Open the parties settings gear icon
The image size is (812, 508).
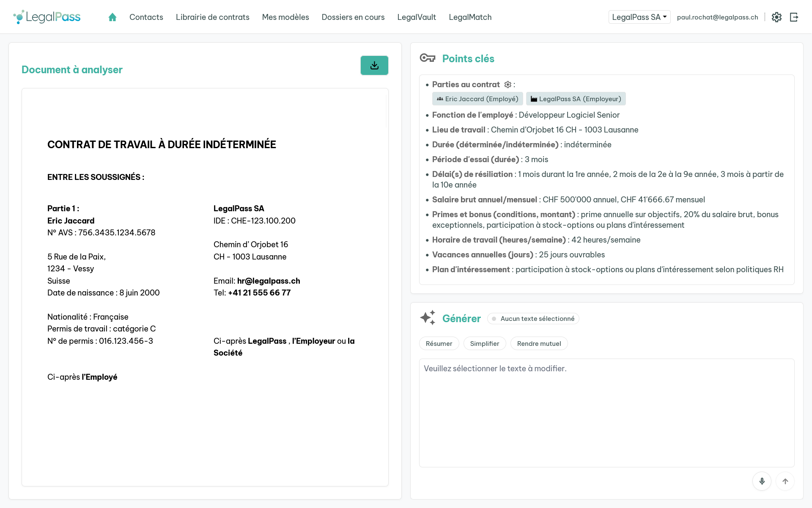(x=508, y=85)
